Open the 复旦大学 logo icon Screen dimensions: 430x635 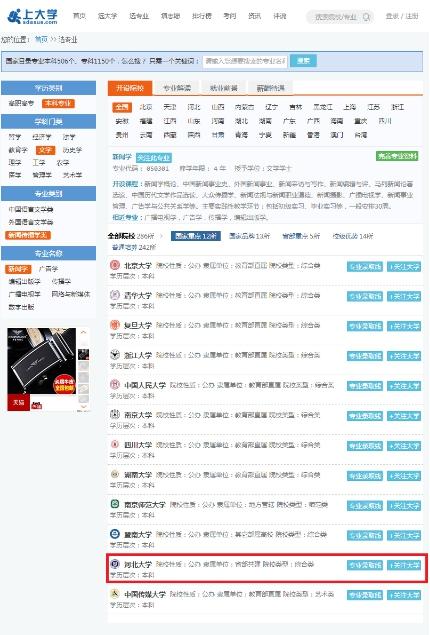(115, 325)
